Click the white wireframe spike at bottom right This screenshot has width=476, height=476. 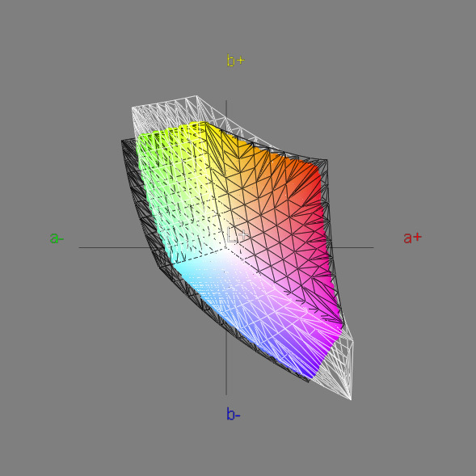point(343,370)
